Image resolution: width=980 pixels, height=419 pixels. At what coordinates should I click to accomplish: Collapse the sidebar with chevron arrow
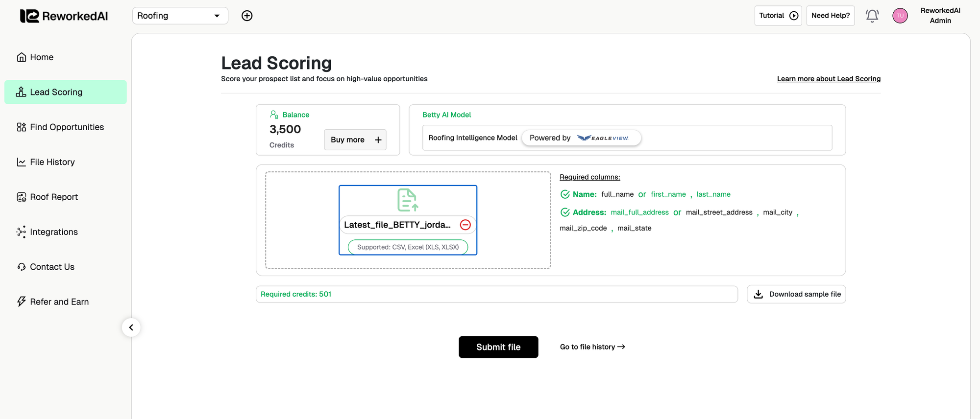point(131,327)
